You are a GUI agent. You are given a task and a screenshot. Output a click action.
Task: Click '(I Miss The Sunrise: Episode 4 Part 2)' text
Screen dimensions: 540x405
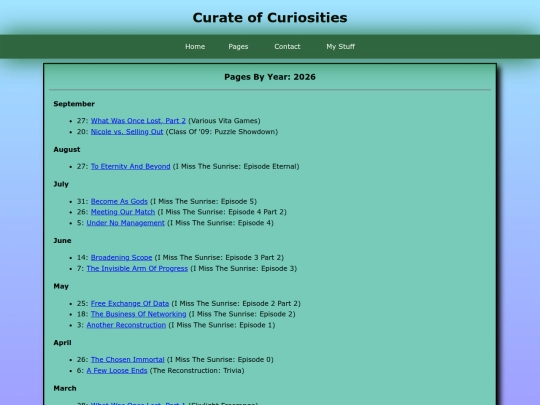(222, 212)
